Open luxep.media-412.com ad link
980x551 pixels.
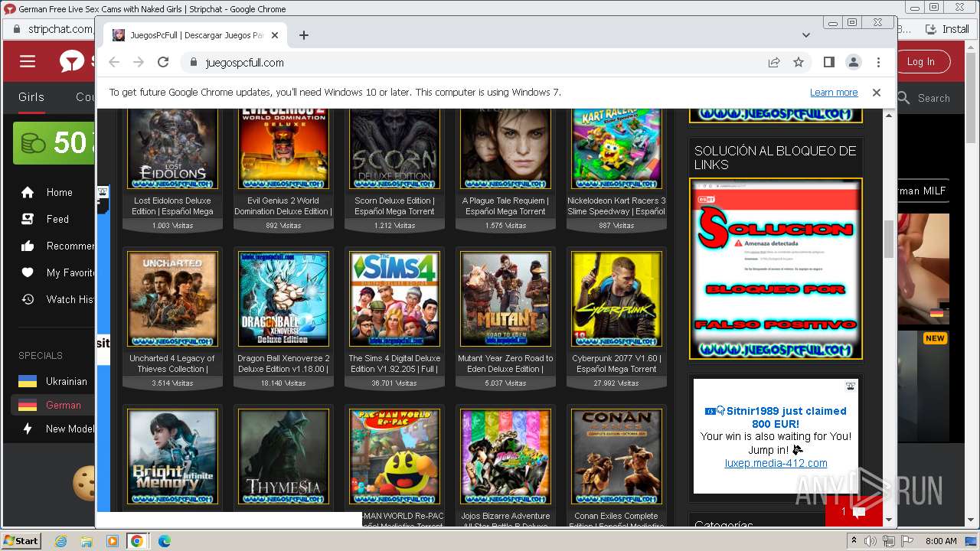point(776,463)
